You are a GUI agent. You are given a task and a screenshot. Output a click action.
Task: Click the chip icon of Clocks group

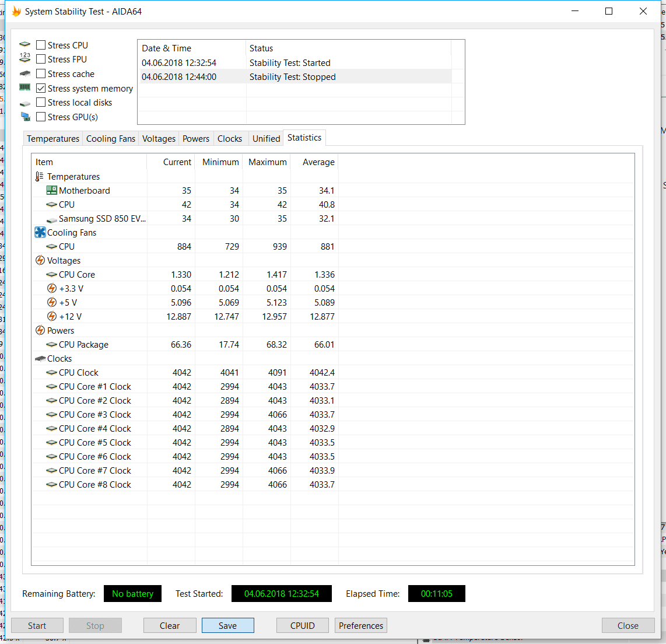pyautogui.click(x=40, y=359)
